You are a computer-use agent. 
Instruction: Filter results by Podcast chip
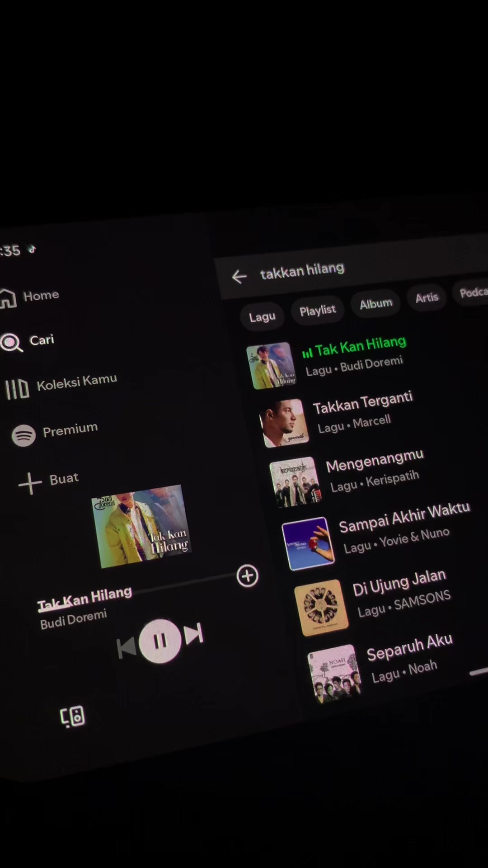point(471,292)
